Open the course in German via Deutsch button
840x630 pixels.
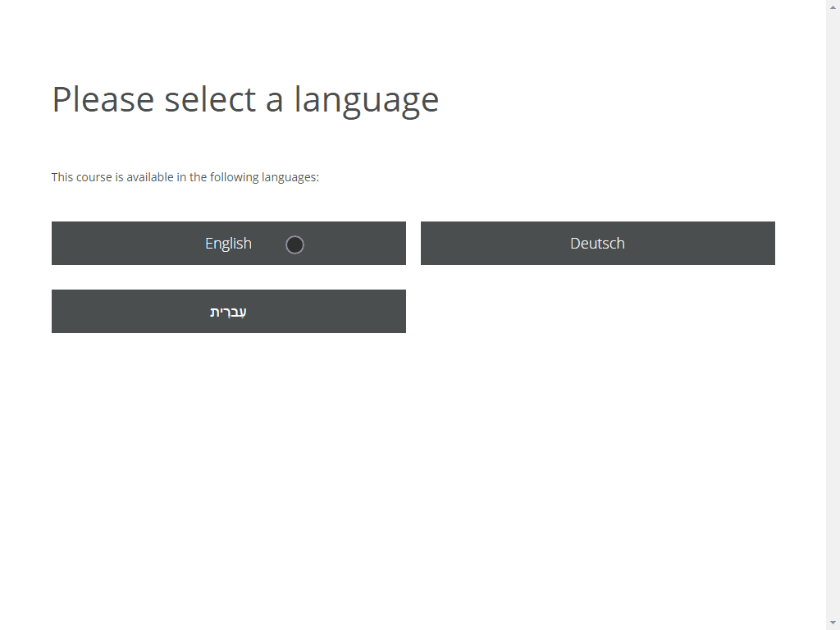597,243
